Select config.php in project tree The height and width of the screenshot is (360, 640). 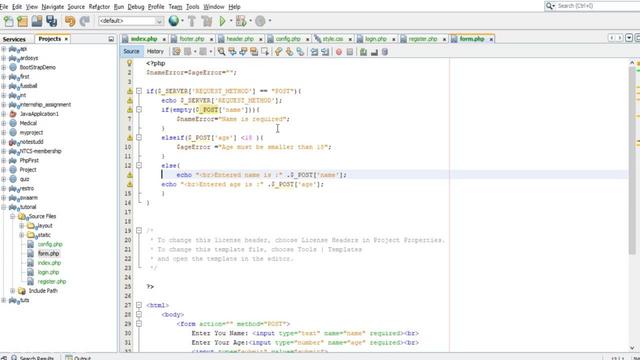50,244
